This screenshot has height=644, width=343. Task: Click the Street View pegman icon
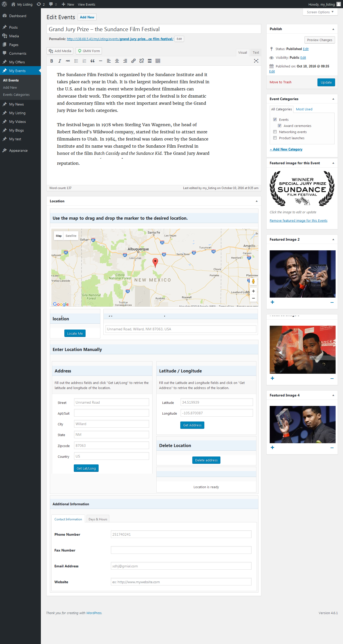253,281
